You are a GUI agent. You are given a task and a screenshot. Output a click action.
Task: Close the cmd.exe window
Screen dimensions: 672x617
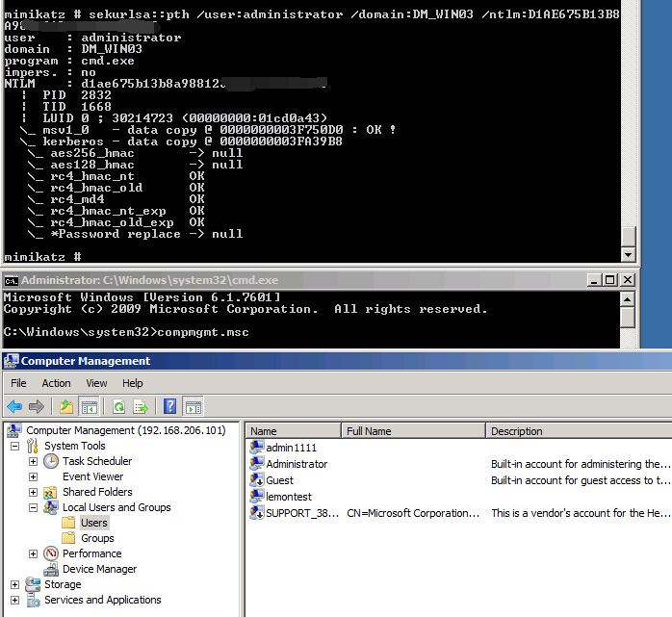[x=628, y=280]
